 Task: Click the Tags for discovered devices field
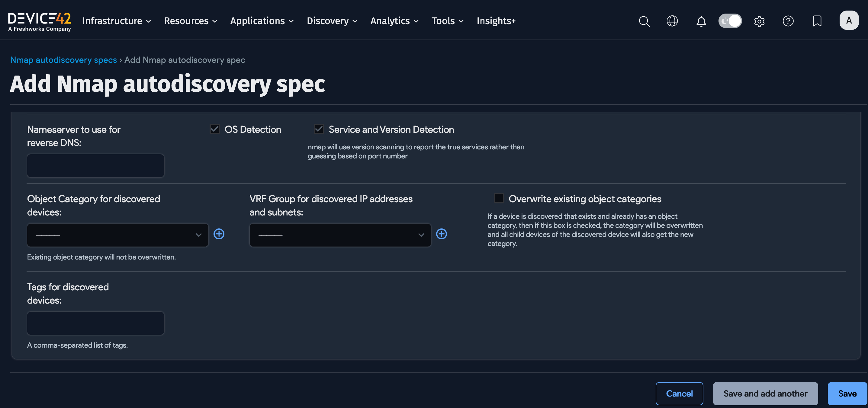click(x=95, y=323)
